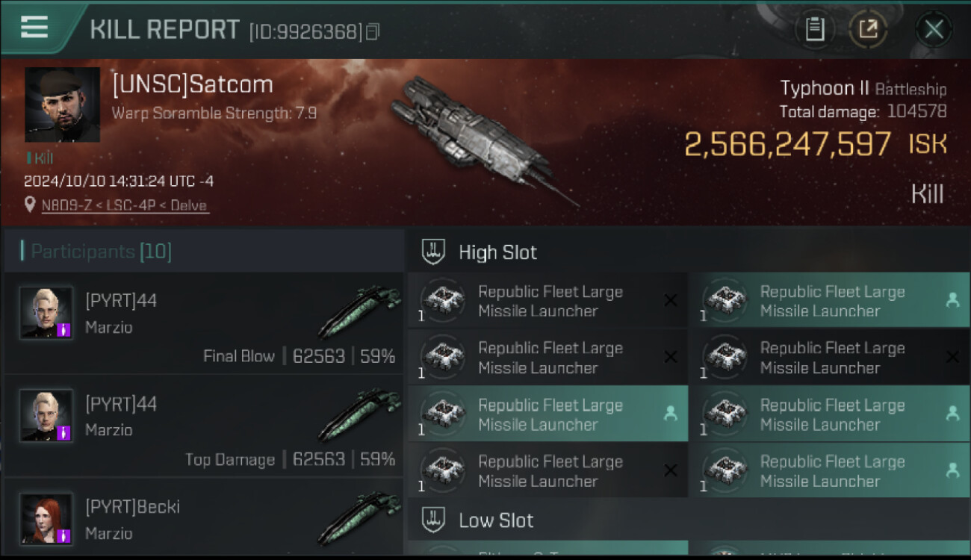
Task: Open Final Blow pilot portrait
Action: (46, 312)
